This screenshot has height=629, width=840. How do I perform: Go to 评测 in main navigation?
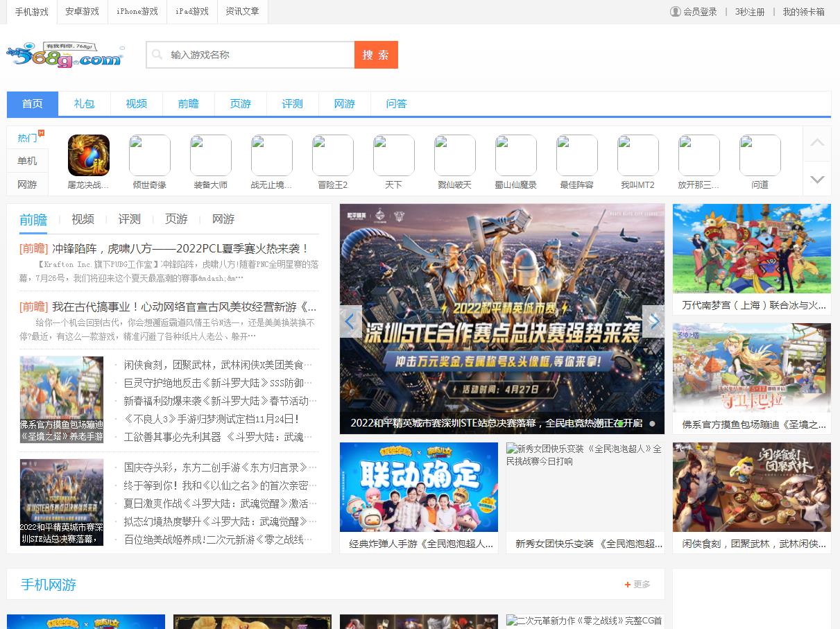tap(293, 104)
